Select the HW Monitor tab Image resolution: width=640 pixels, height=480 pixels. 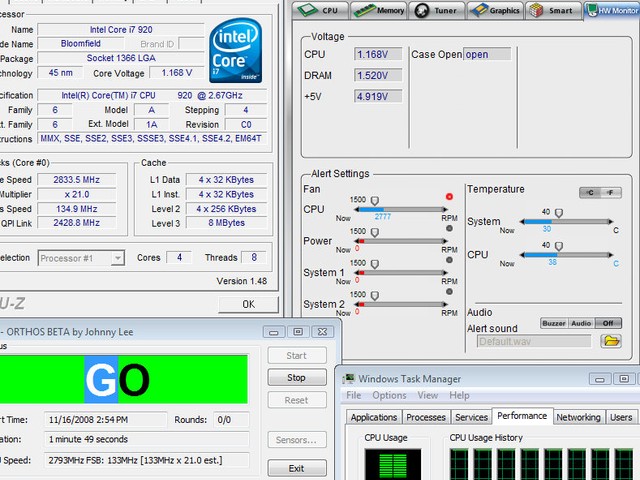tap(612, 11)
